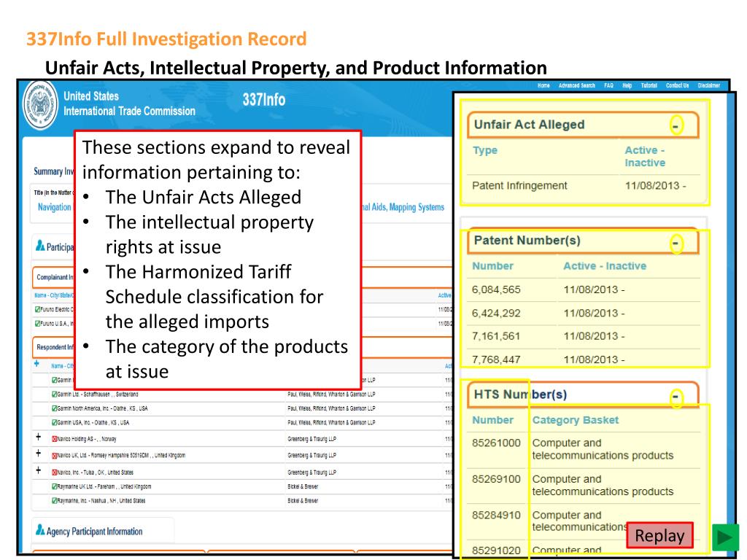Image resolution: width=747 pixels, height=560 pixels.
Task: Click HTS number 85269100
Action: point(496,479)
